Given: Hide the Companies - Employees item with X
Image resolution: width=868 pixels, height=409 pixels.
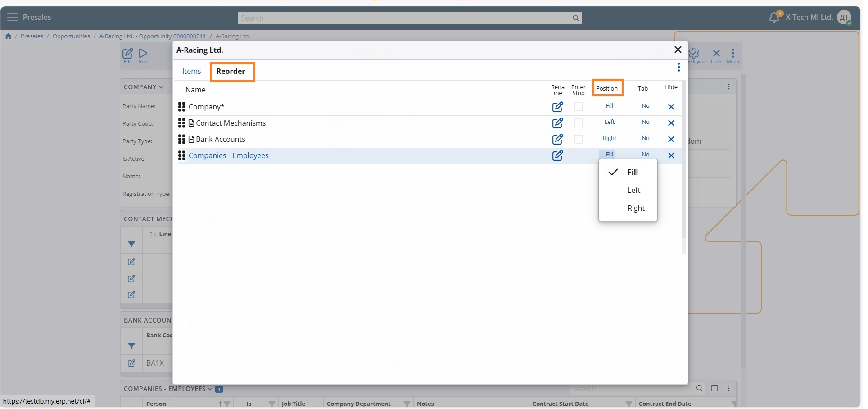Looking at the screenshot, I should click(x=671, y=155).
